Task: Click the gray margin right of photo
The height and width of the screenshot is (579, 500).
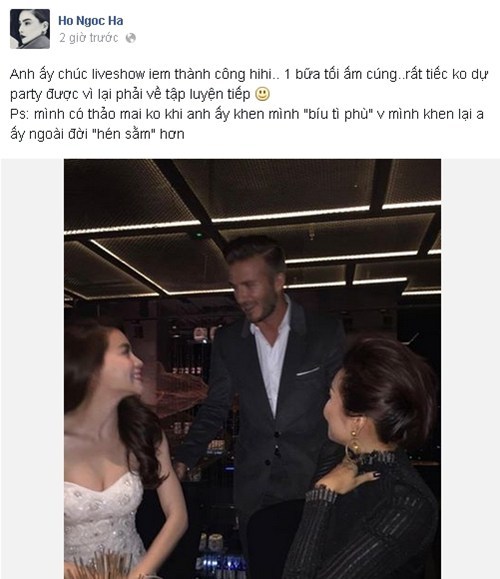Action: coord(470,369)
